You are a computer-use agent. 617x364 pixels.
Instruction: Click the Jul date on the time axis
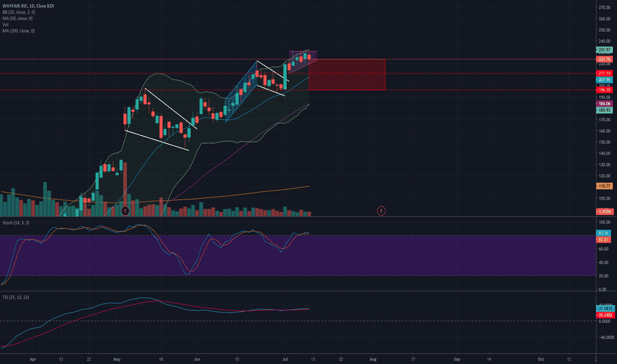[285, 359]
